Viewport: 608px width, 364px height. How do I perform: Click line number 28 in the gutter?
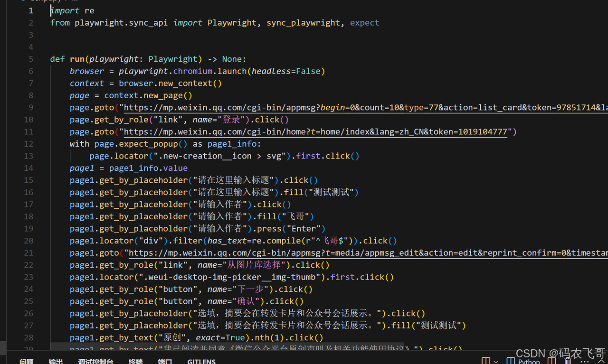coord(28,338)
